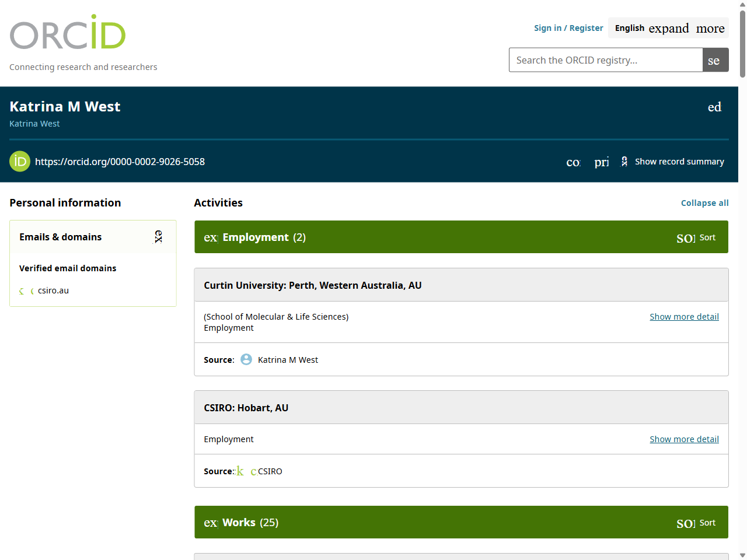Click the person icon beside Katrina M West source

[246, 359]
